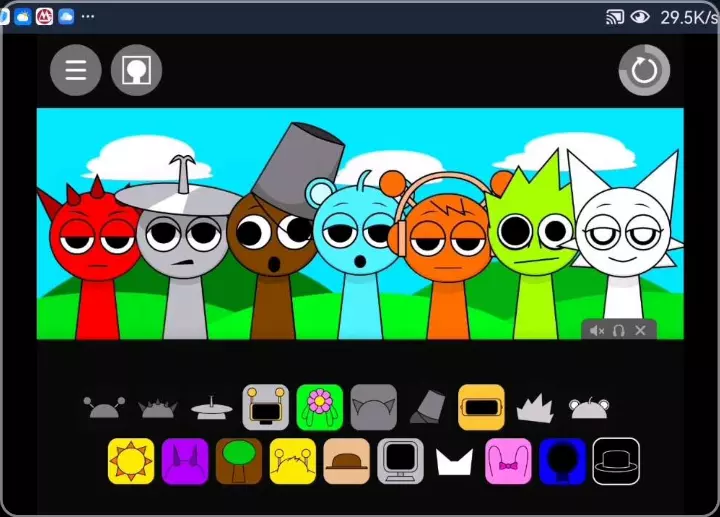Pick the pink bunny bow-tie icon
Image resolution: width=720 pixels, height=517 pixels.
508,461
